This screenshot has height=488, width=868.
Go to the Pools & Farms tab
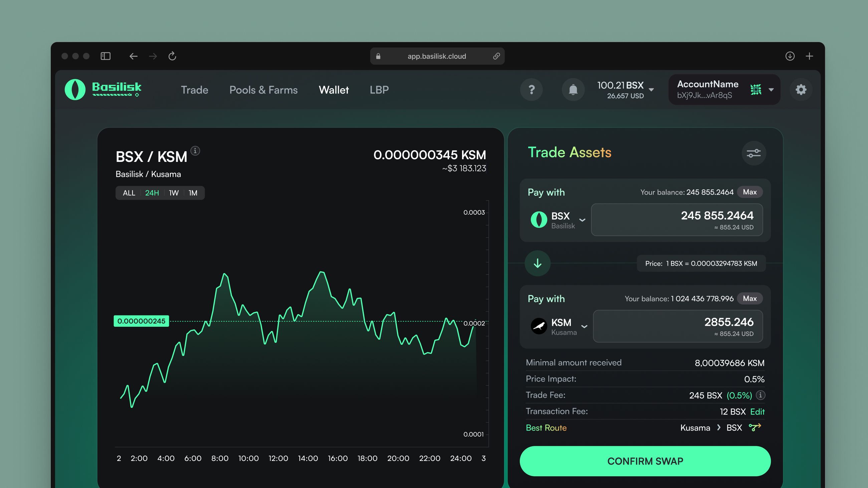263,90
